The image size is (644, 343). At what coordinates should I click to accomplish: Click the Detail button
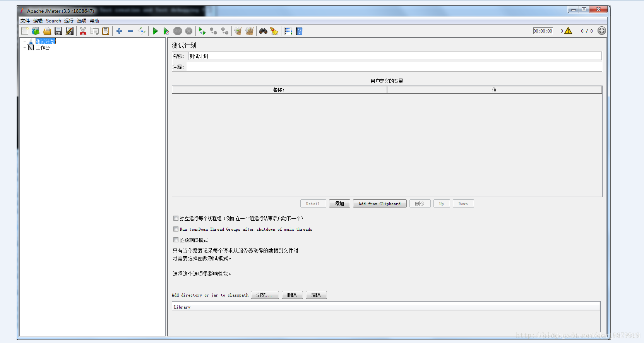(x=313, y=204)
